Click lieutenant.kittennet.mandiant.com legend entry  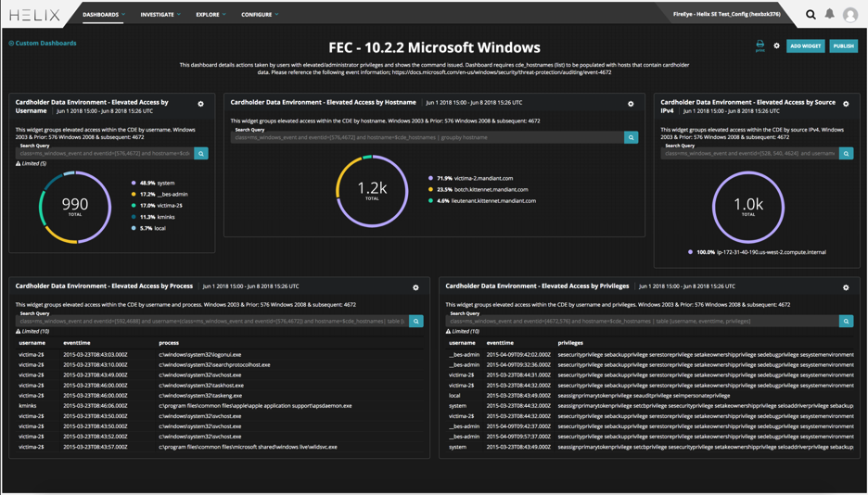[x=482, y=201]
